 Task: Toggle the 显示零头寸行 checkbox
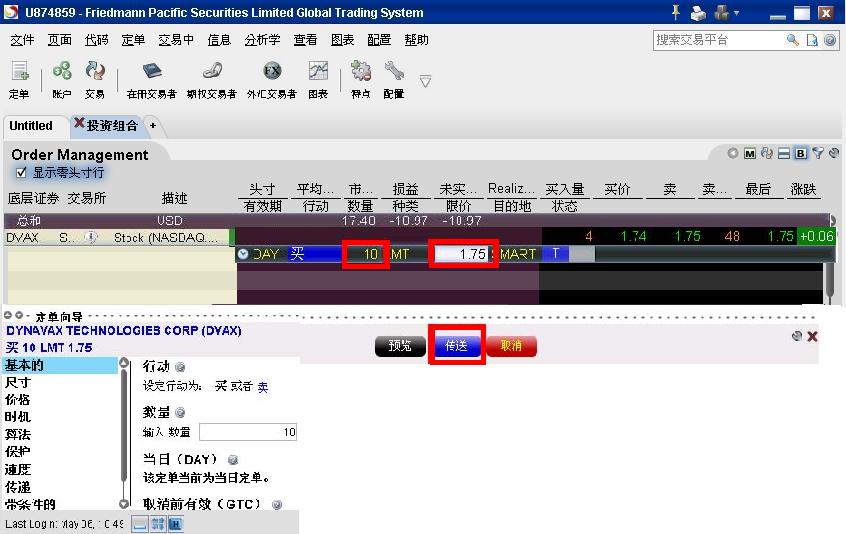(x=21, y=173)
